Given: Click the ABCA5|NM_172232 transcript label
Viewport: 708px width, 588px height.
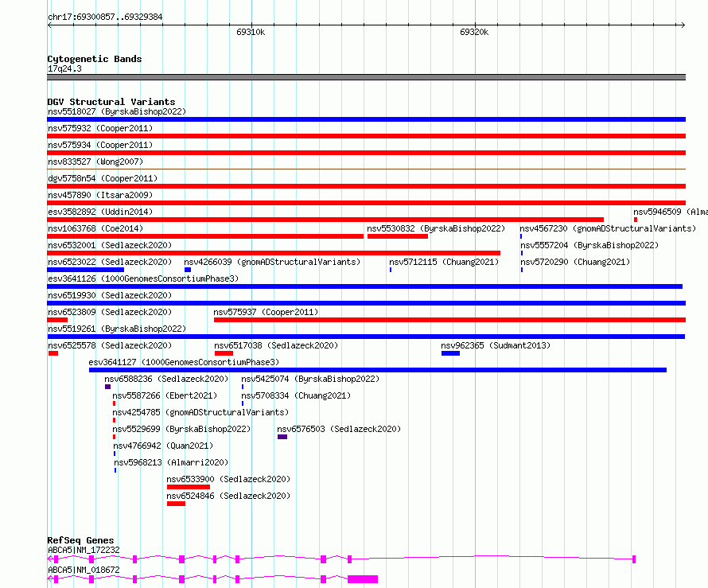Looking at the screenshot, I should 84,550.
